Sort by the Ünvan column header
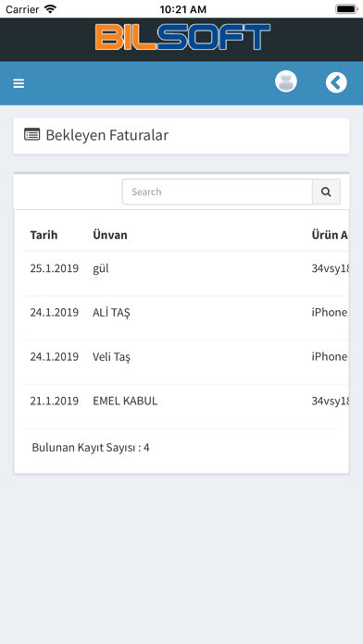Screen dimensions: 363x644 (x=110, y=235)
